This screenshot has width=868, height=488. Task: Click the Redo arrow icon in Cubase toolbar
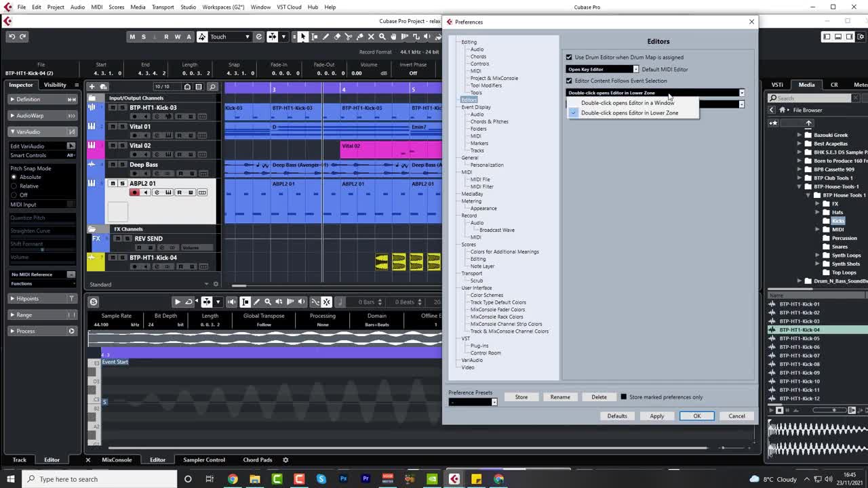click(23, 37)
